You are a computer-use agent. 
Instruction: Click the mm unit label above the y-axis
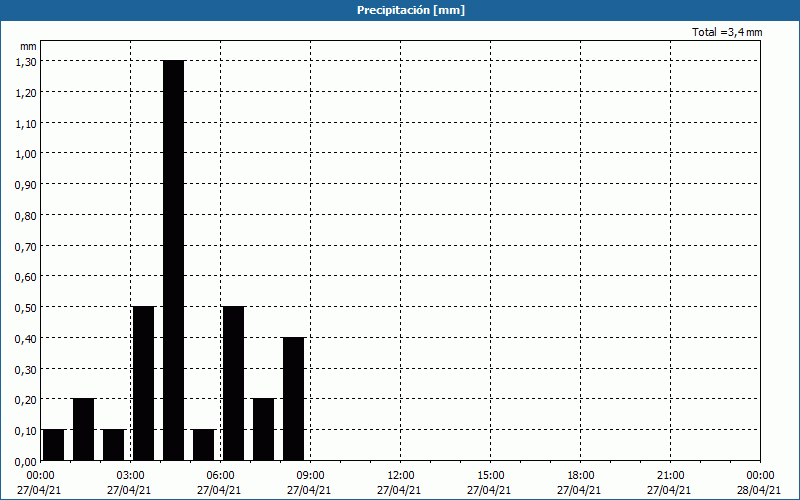(x=28, y=46)
